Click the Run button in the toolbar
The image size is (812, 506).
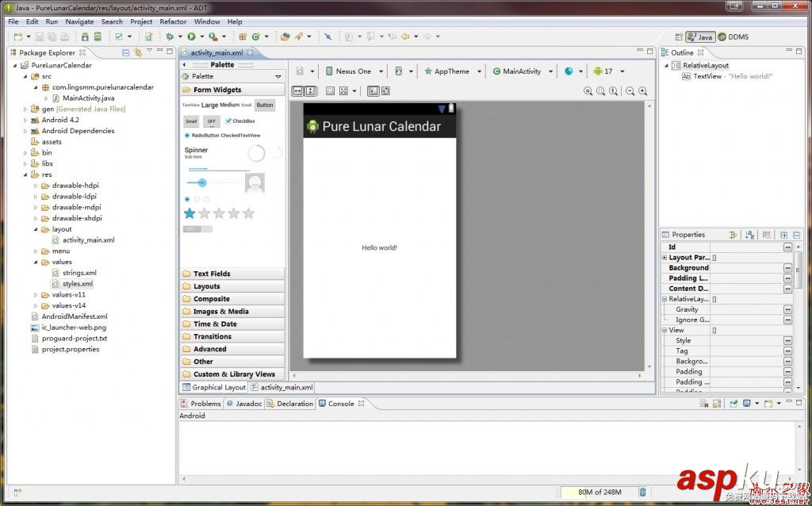pos(191,36)
